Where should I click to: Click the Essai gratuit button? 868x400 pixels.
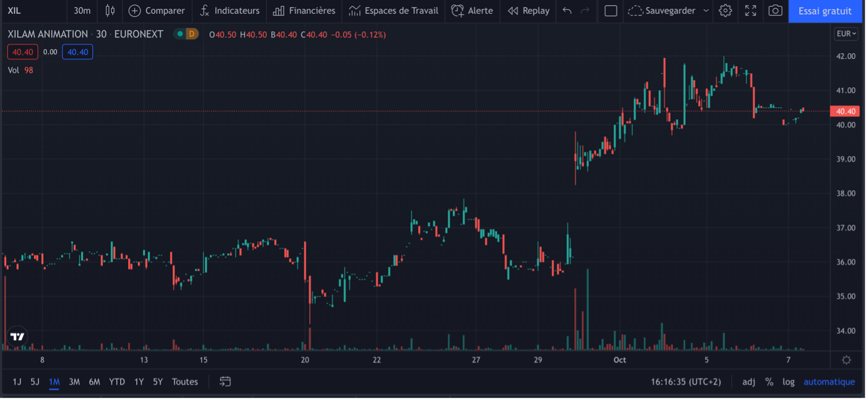(825, 11)
